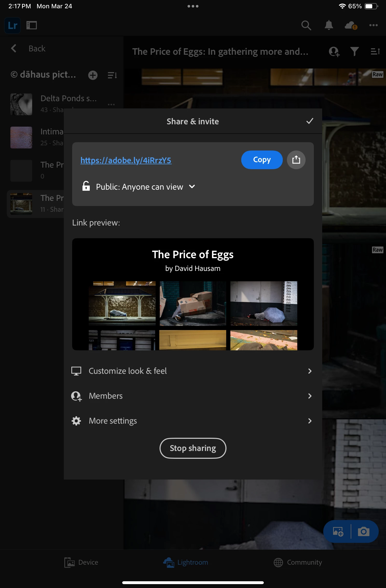Open the top-right more options menu
This screenshot has height=588, width=386.
point(374,25)
